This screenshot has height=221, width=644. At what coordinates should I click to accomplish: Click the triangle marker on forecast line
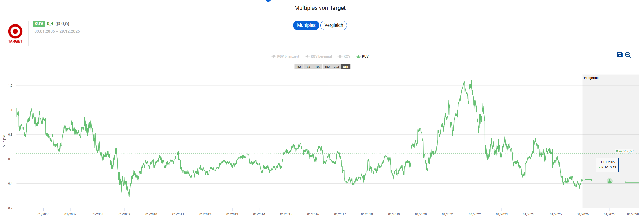click(x=610, y=181)
